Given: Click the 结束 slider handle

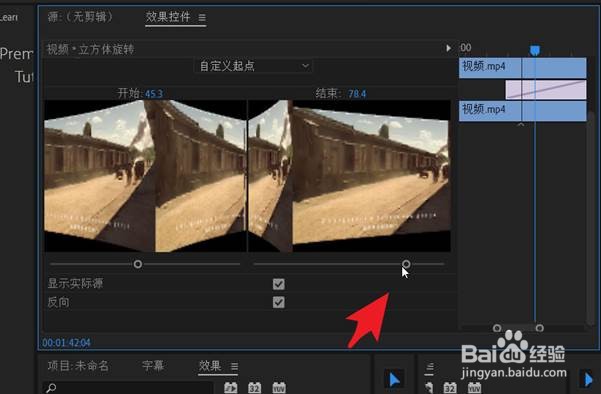Looking at the screenshot, I should pos(406,264).
